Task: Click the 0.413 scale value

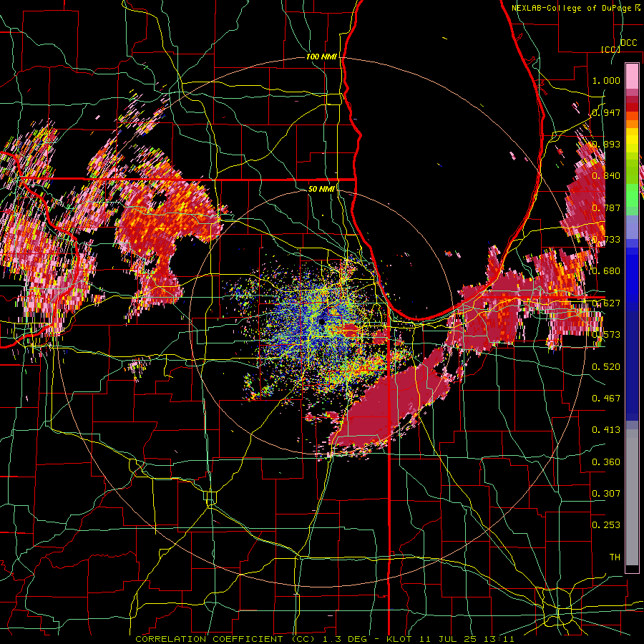Action: (x=606, y=430)
